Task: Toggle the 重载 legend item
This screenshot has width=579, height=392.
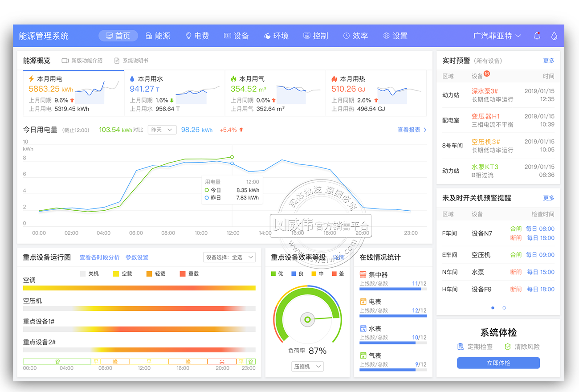Action: click(189, 274)
